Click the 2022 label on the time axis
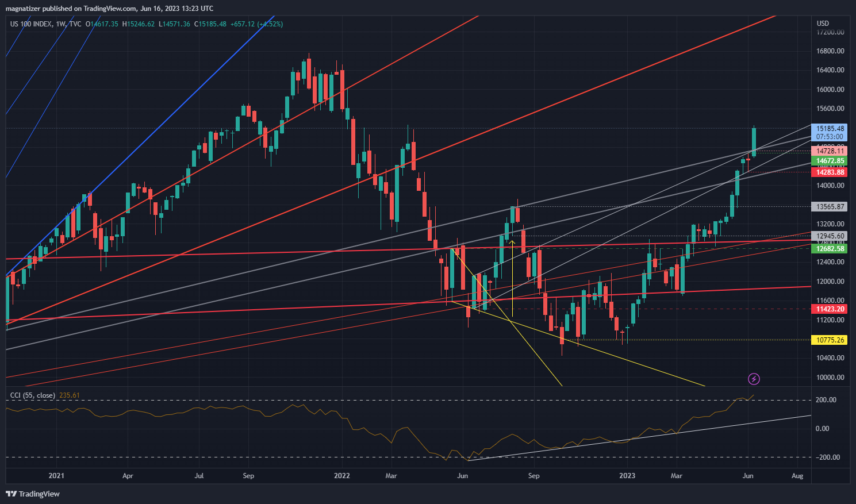 pos(342,476)
